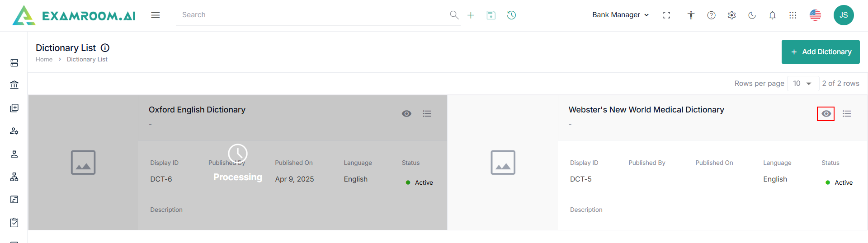Open accessibility options icon

pyautogui.click(x=691, y=15)
